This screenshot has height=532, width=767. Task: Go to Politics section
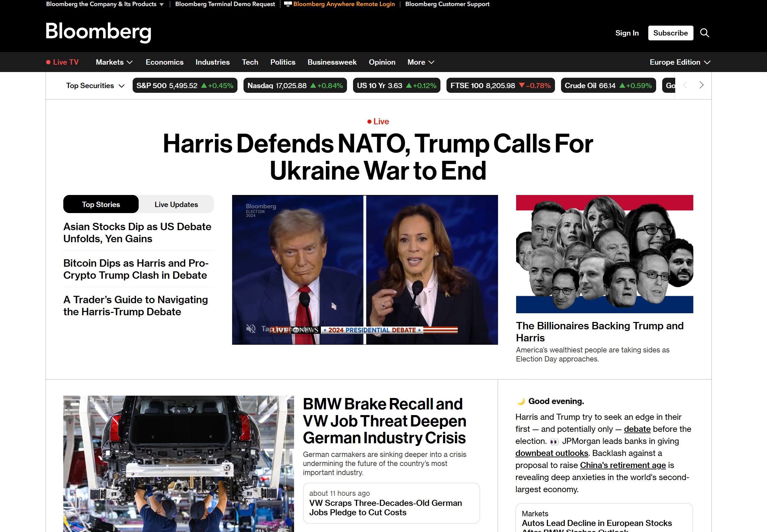283,62
